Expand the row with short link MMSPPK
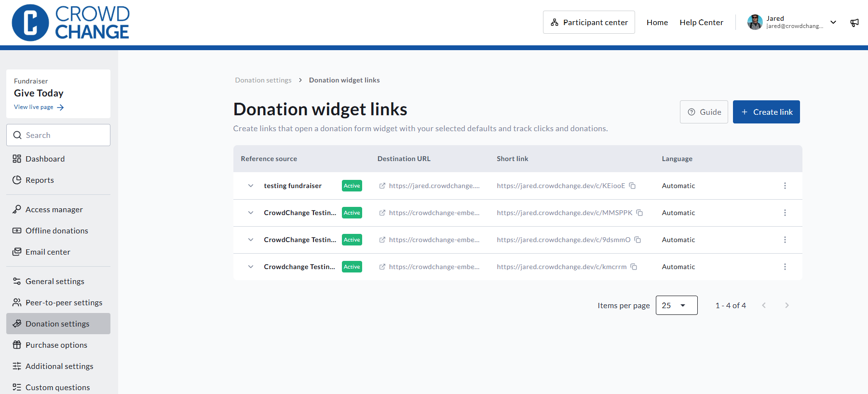 click(x=251, y=213)
